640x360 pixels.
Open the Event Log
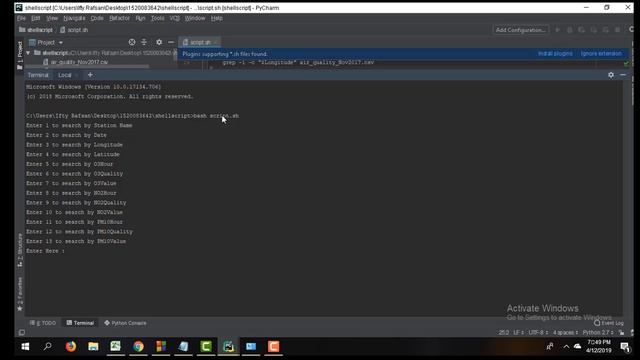[x=609, y=323]
